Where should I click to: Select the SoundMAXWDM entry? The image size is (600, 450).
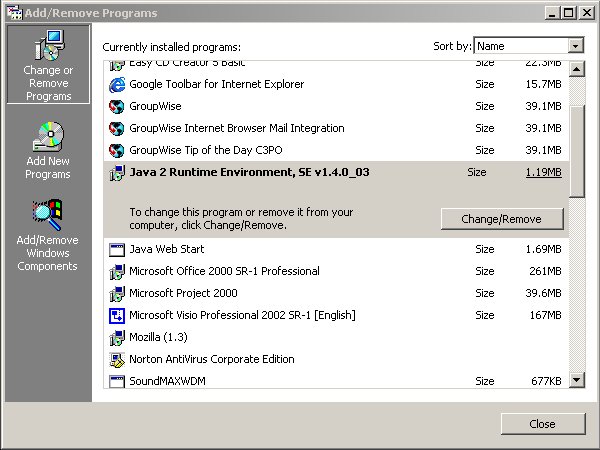[167, 381]
